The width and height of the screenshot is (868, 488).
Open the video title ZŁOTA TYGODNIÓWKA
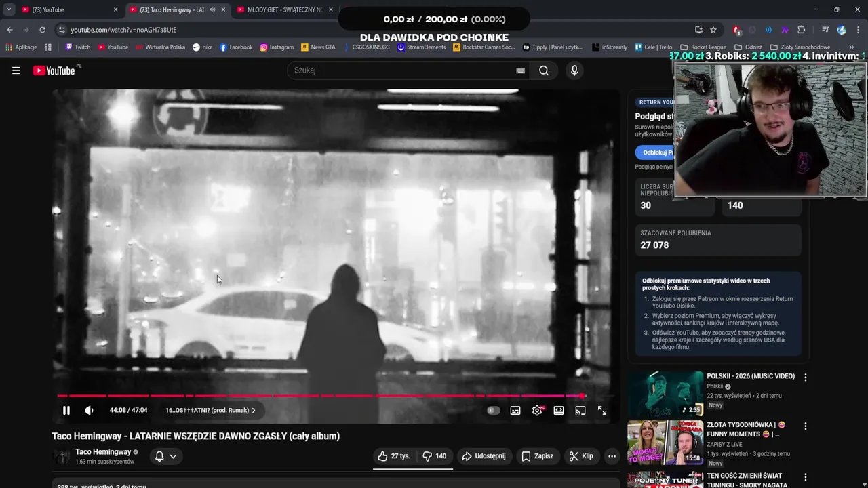pos(746,429)
